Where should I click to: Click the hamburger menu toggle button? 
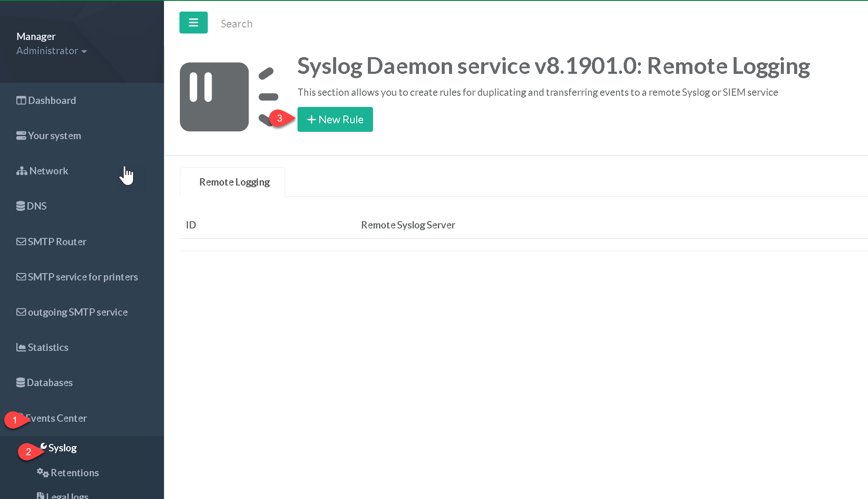[x=193, y=23]
